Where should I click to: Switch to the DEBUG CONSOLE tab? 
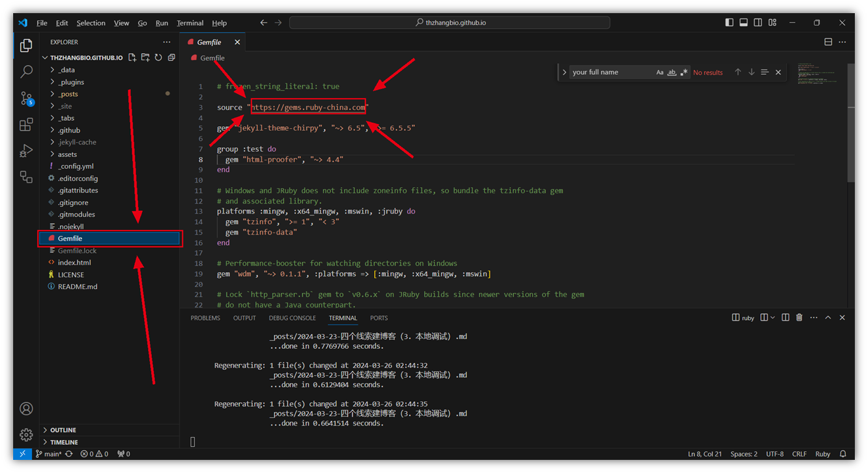[292, 318]
